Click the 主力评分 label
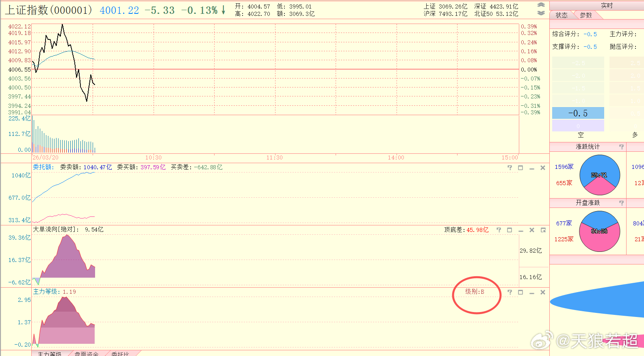This screenshot has width=644, height=356. point(623,34)
